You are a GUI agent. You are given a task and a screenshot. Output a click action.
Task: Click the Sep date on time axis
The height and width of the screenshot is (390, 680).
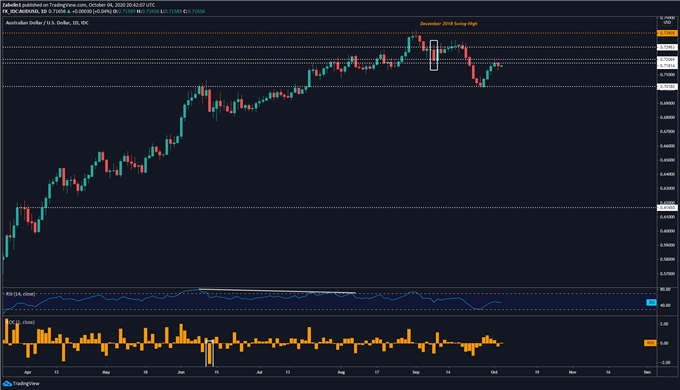click(416, 372)
